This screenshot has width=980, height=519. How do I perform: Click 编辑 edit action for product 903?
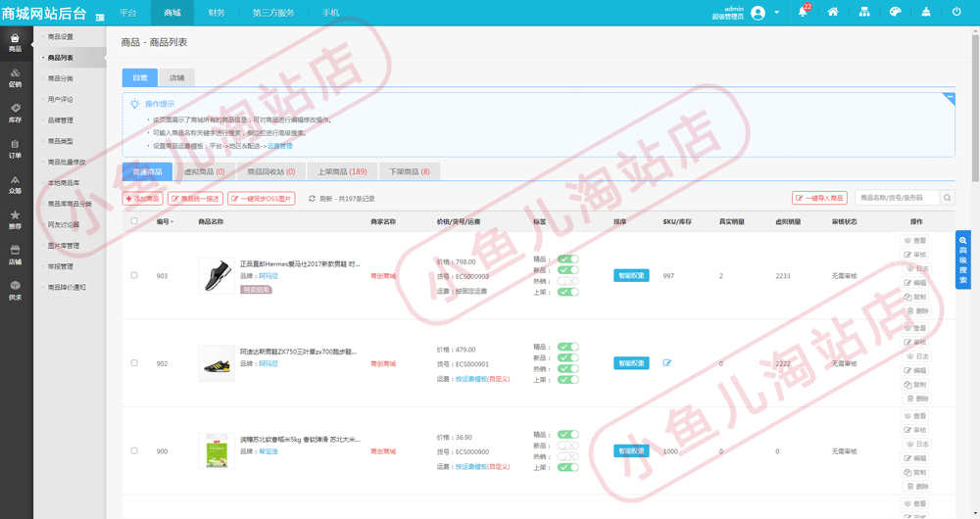click(915, 283)
